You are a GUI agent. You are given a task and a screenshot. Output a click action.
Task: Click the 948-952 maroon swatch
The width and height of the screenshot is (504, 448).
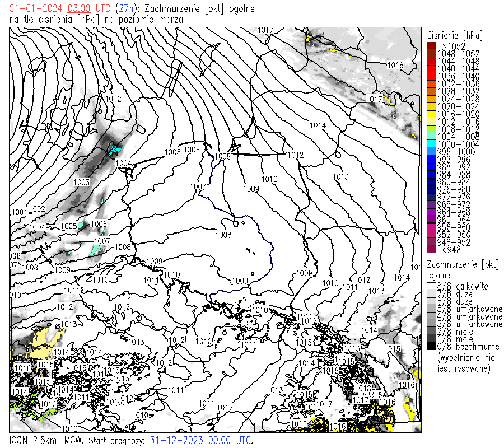[x=431, y=242]
